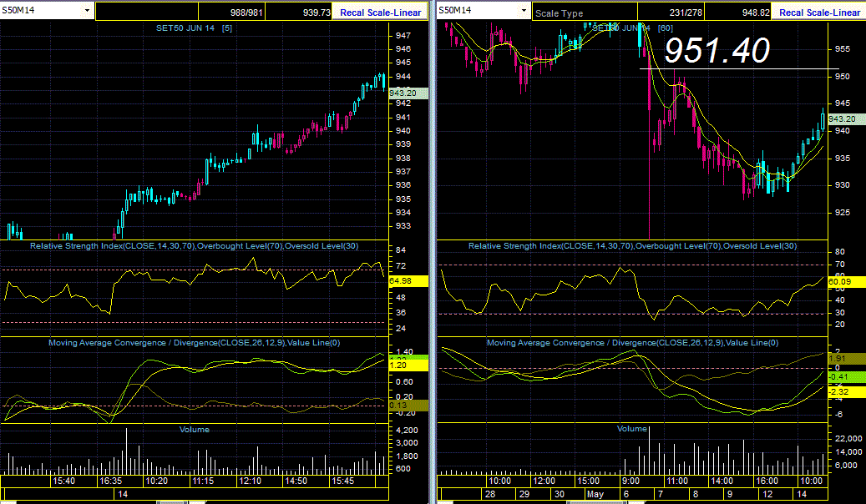
Task: Click the Scale Type field in right chart
Action: (585, 13)
